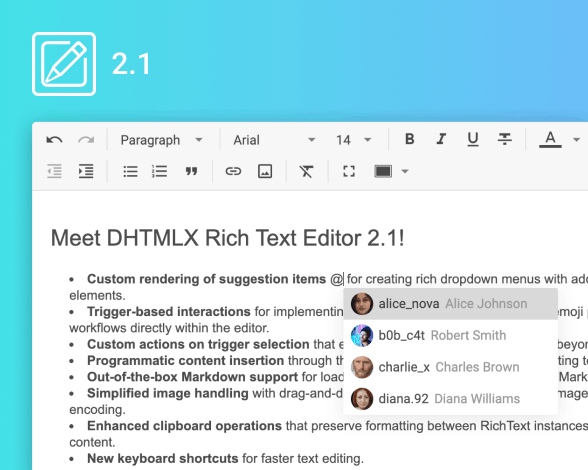Toggle Strikethrough formatting

505,139
